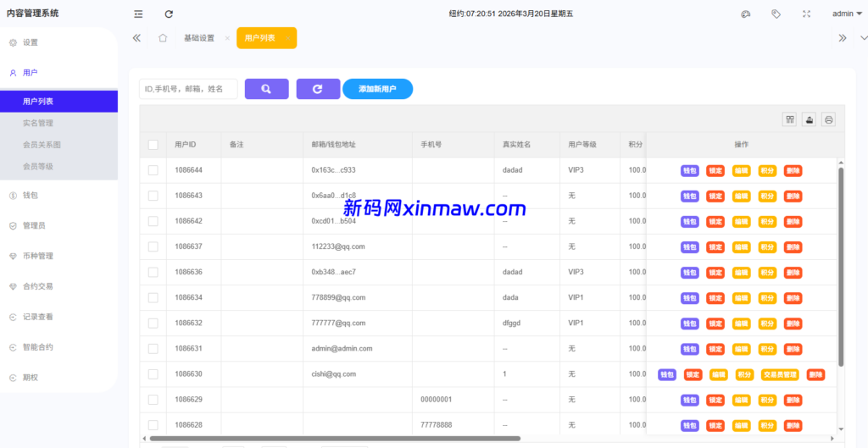Click the table's vertical scrollbar thumb
The image size is (868, 448).
[841, 267]
